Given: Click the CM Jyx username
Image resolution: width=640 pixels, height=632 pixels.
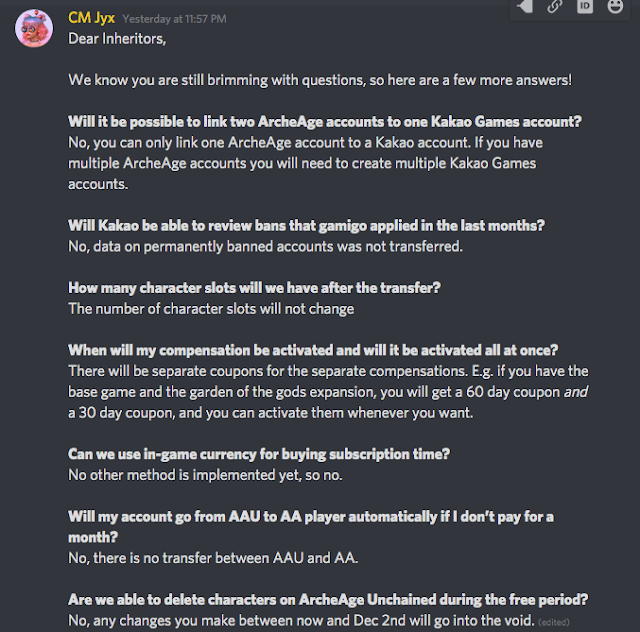Looking at the screenshot, I should click(x=93, y=19).
